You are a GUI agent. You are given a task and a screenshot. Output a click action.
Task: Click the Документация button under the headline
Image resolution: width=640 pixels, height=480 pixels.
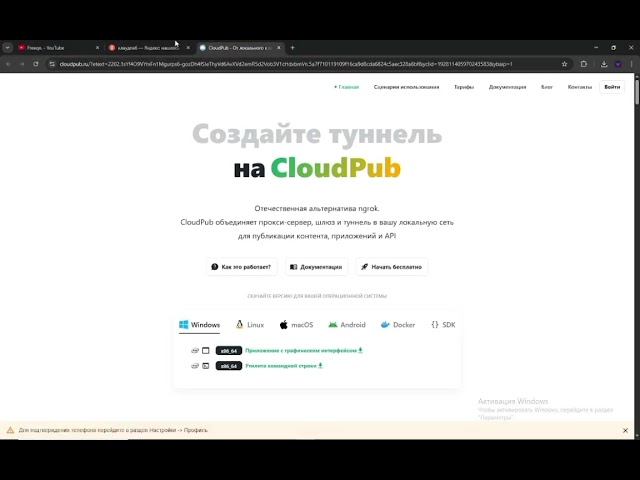[x=316, y=267]
